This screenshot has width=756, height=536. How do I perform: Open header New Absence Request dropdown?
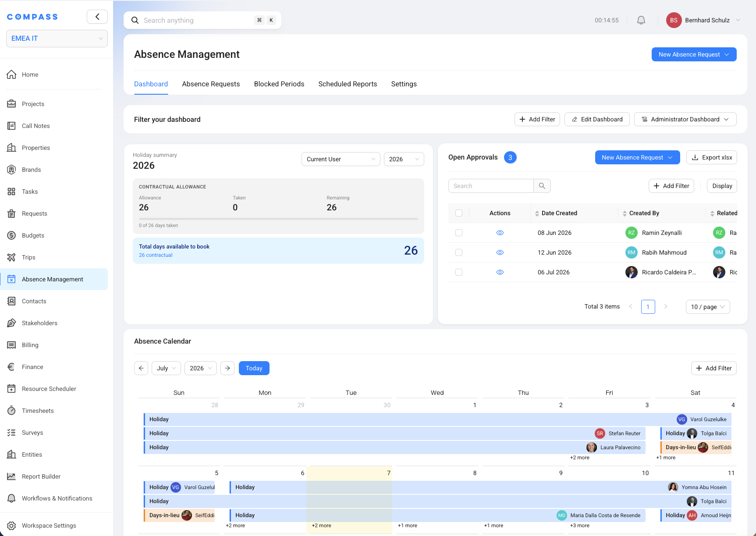pos(694,54)
